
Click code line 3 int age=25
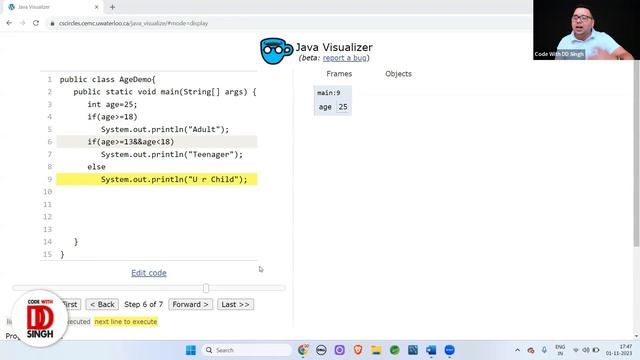click(112, 104)
